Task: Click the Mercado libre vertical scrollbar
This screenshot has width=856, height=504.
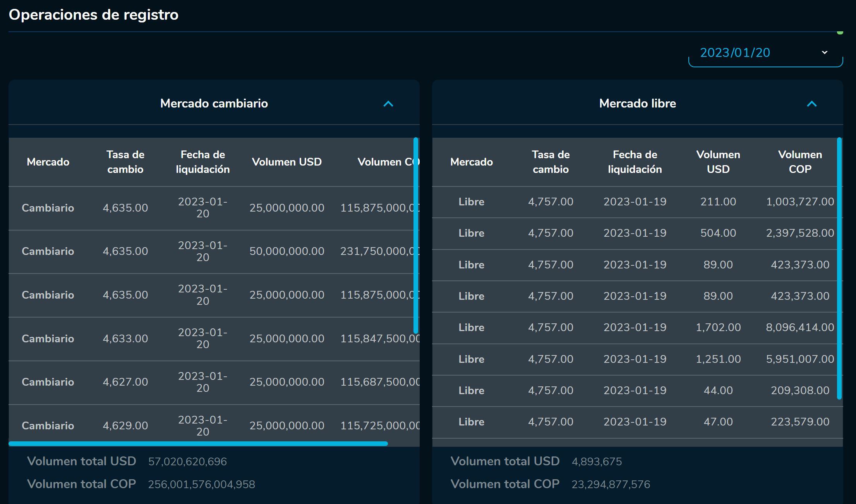Action: (839, 268)
